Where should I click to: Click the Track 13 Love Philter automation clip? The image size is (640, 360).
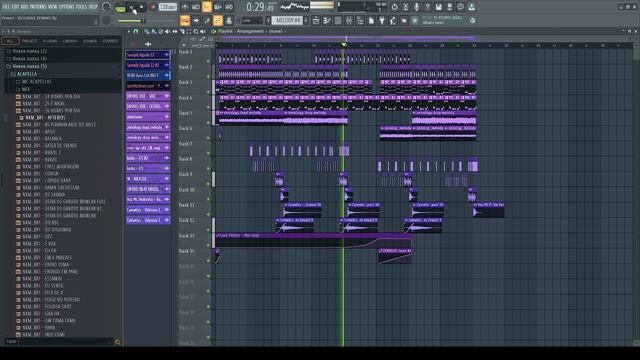click(313, 241)
